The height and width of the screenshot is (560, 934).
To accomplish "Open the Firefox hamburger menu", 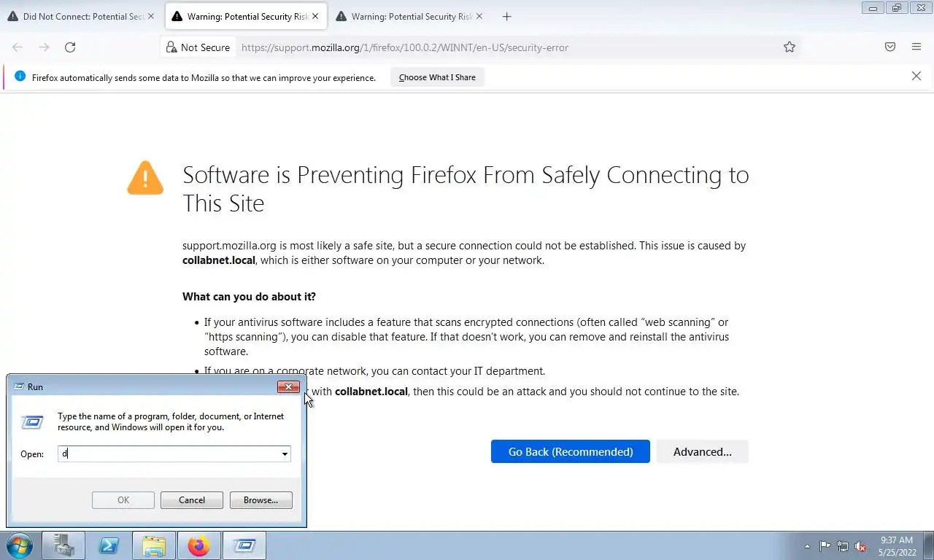I will pos(916,47).
